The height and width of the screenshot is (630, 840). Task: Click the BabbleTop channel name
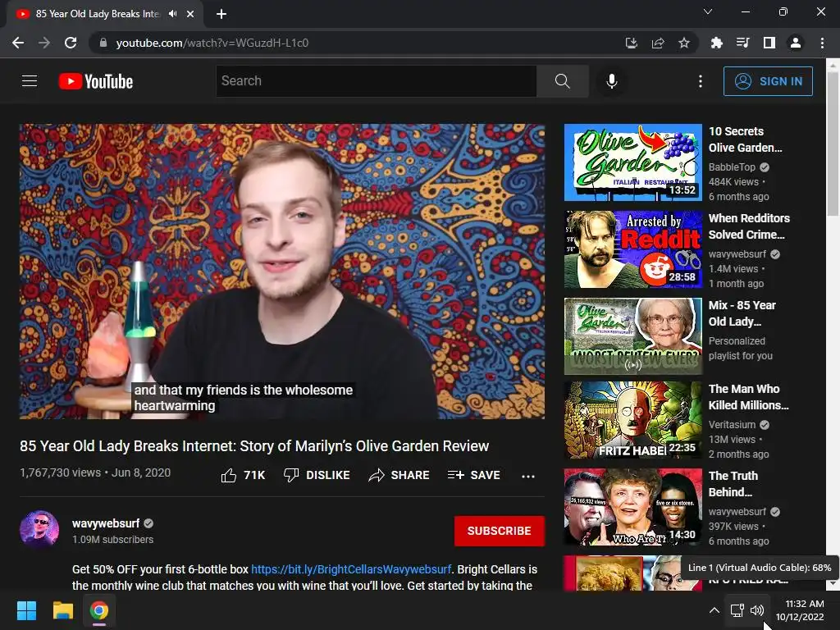pos(732,167)
